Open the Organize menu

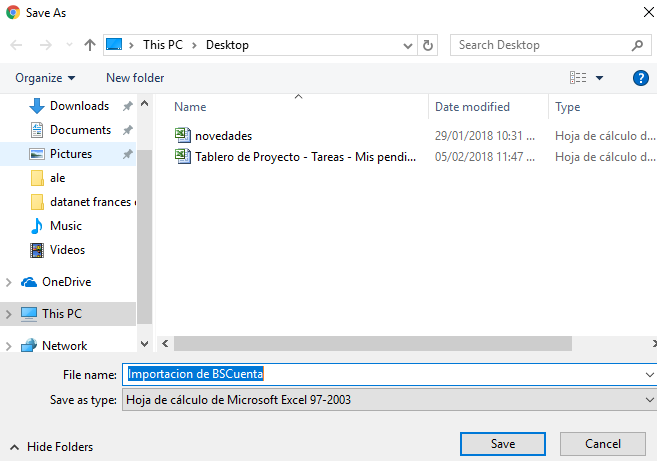pos(45,78)
